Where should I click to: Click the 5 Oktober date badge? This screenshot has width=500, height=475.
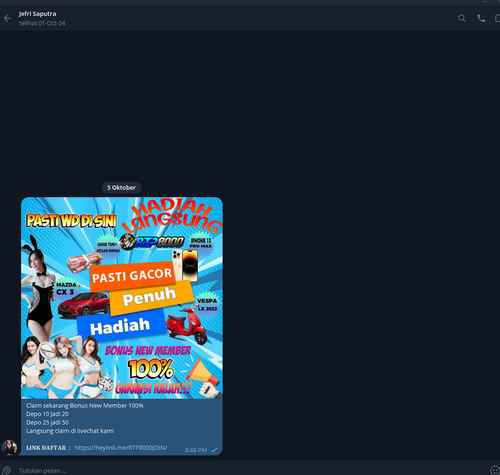tap(121, 188)
